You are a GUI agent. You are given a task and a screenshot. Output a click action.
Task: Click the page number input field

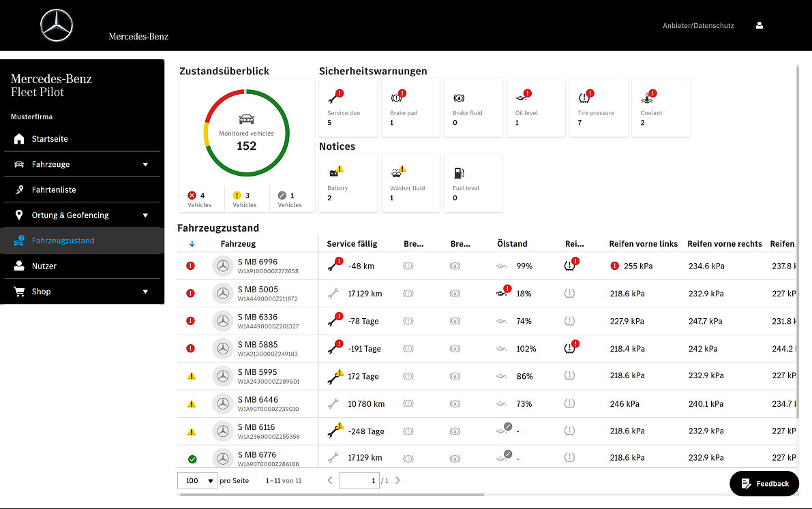359,480
